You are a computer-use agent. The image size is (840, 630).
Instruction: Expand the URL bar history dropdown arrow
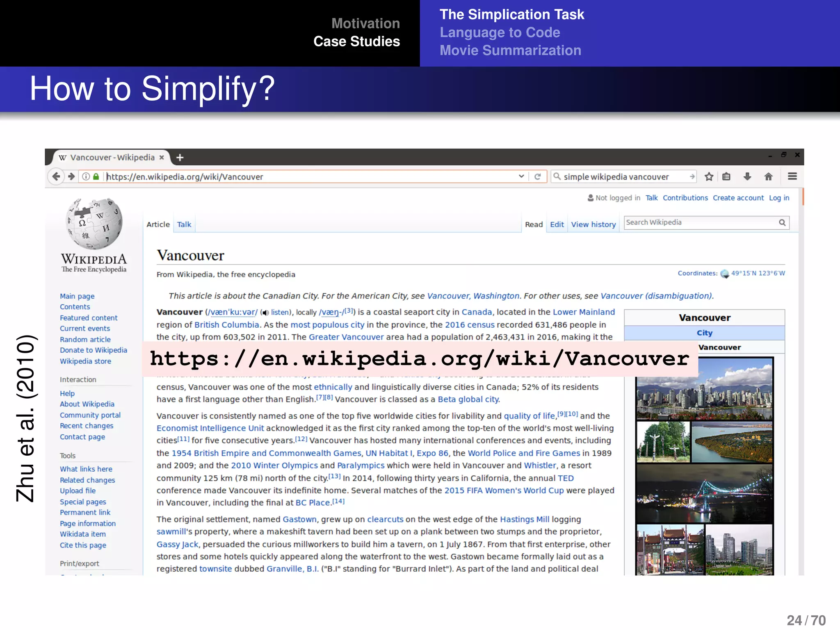[x=521, y=176]
